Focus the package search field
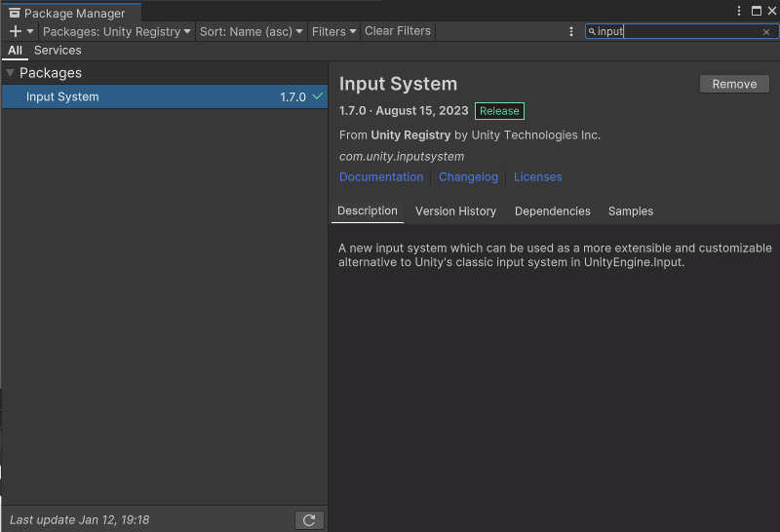The height and width of the screenshot is (532, 780). (x=682, y=31)
